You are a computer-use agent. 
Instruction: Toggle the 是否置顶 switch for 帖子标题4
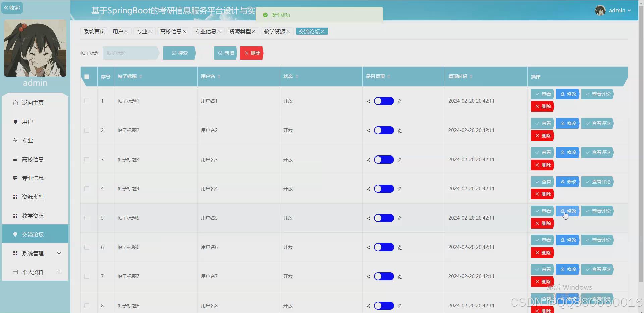click(x=384, y=189)
